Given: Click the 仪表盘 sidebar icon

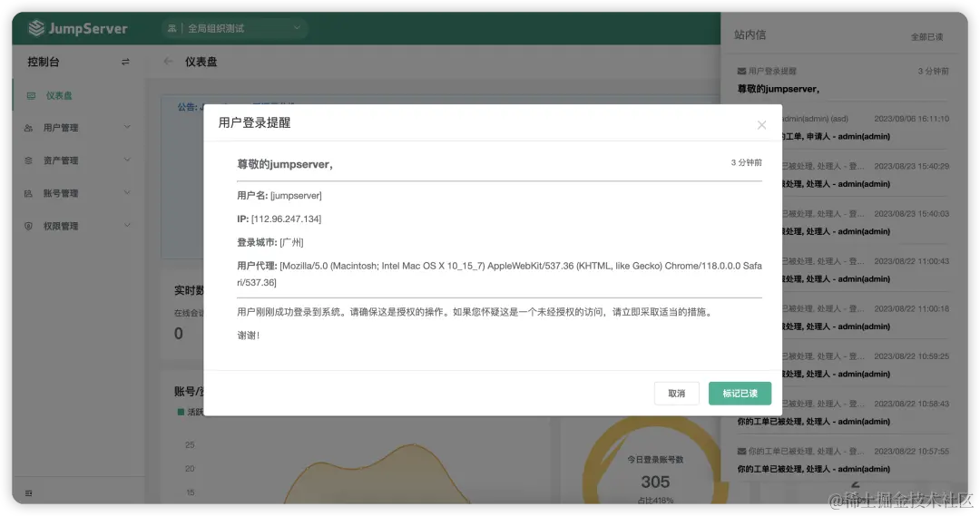Looking at the screenshot, I should 31,95.
